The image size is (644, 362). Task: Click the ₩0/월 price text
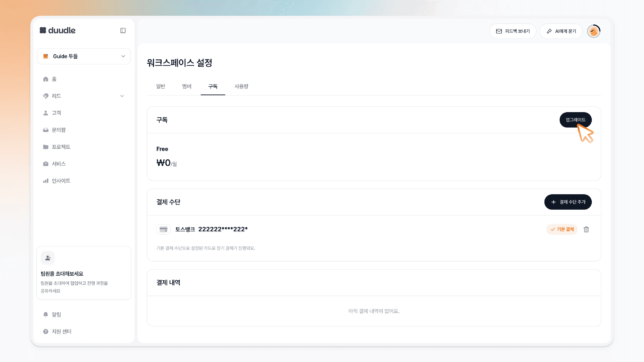(167, 163)
